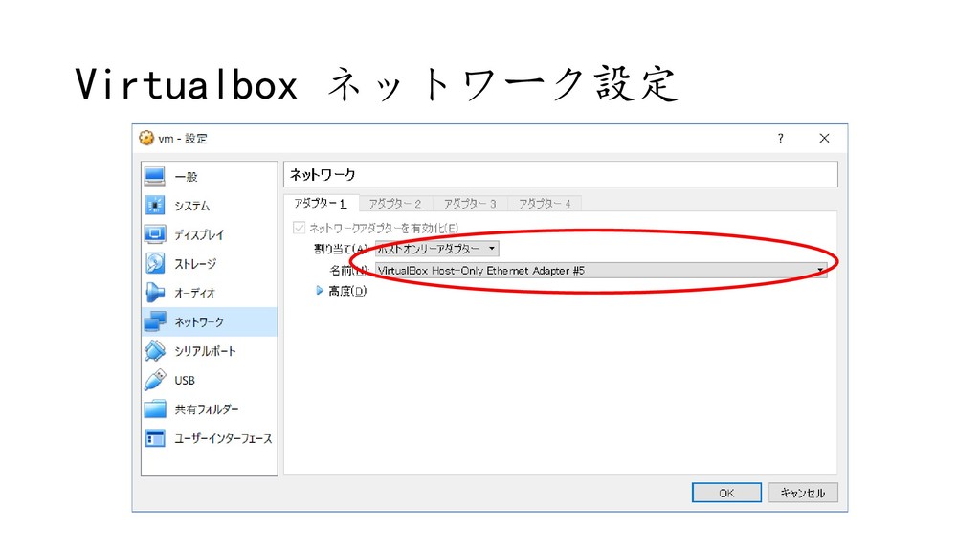This screenshot has height=551, width=980.
Task: Open the 一般 settings category
Action: [x=209, y=177]
